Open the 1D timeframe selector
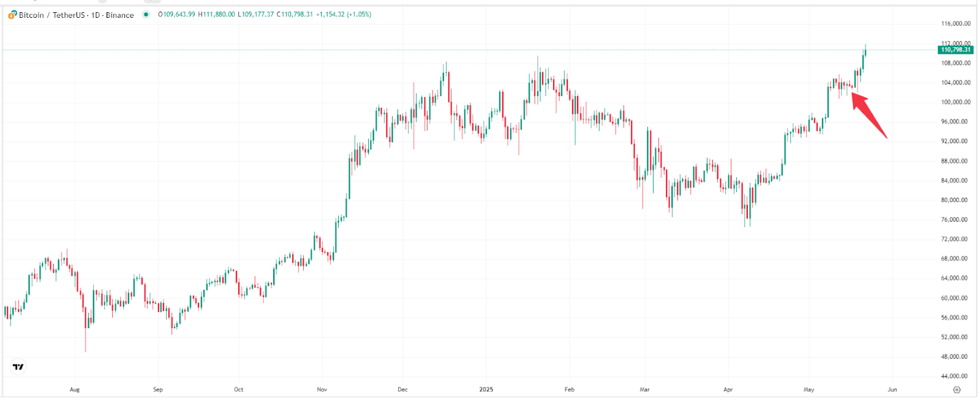This screenshot has height=401, width=980. click(x=95, y=15)
